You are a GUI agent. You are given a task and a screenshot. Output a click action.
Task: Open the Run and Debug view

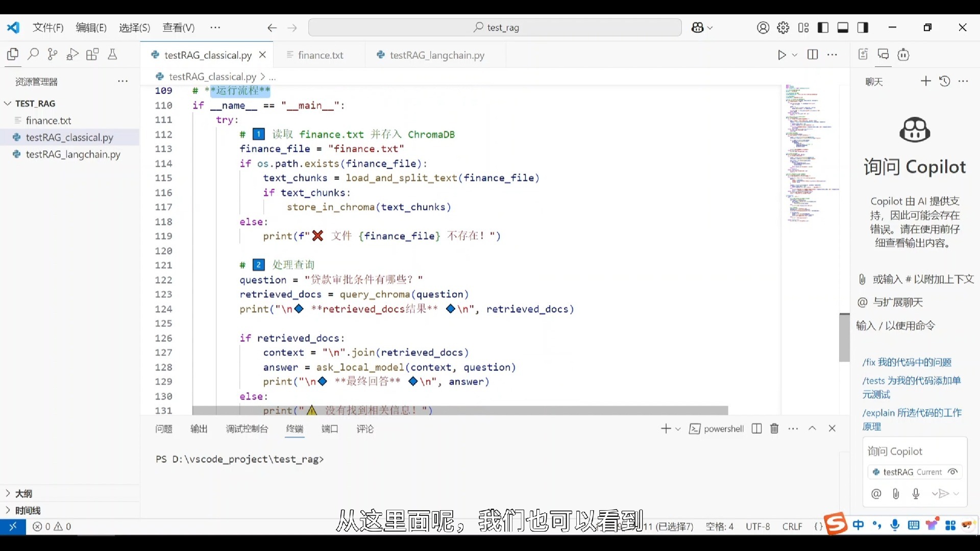(72, 54)
